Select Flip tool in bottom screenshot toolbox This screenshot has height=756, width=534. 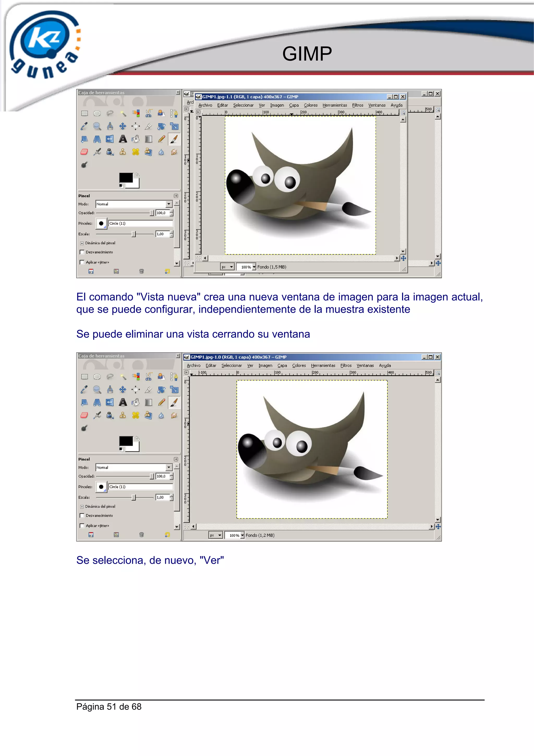pyautogui.click(x=110, y=402)
